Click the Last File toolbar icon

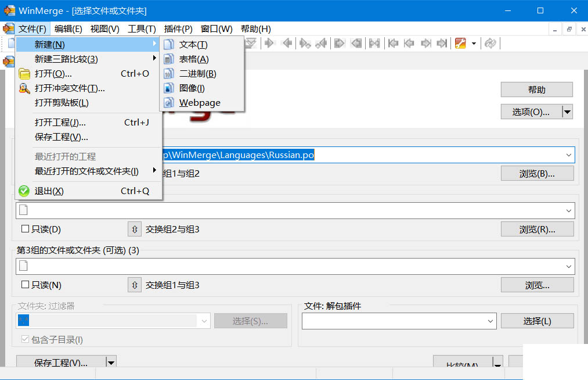(x=442, y=44)
